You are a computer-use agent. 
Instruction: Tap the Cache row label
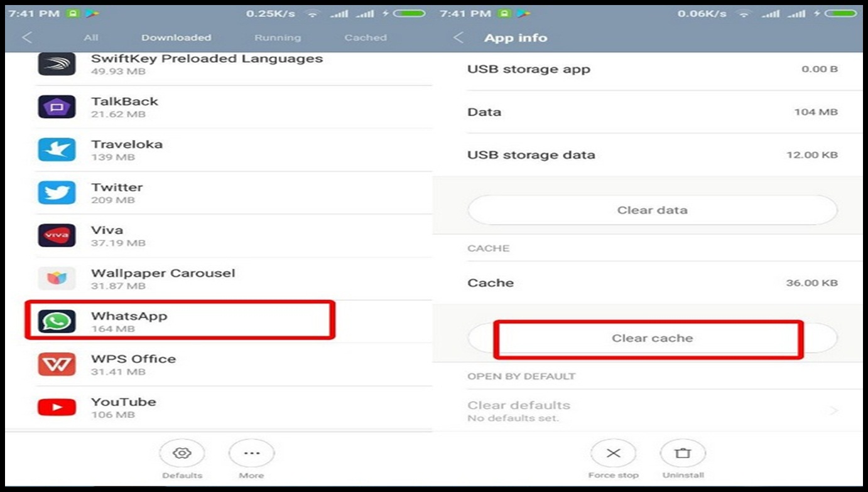(491, 282)
